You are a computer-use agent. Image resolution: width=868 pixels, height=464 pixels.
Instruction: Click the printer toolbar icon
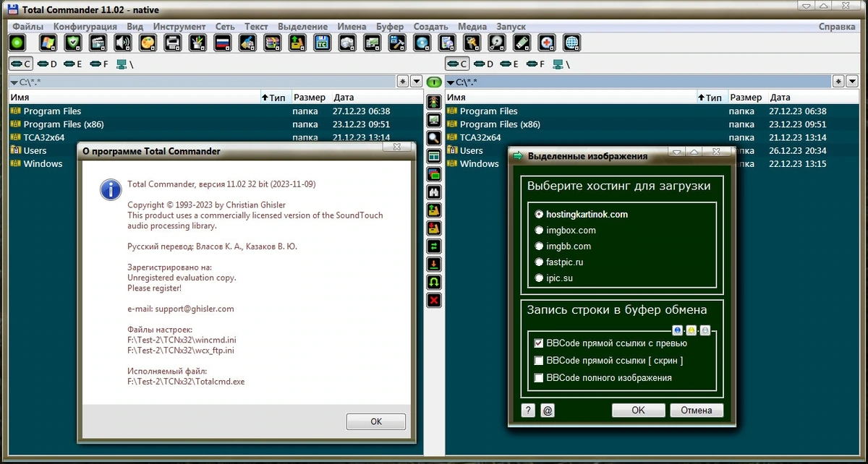click(x=173, y=43)
